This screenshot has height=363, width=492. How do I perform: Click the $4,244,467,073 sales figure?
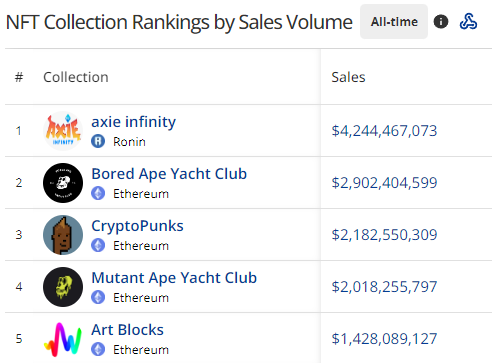(x=384, y=131)
